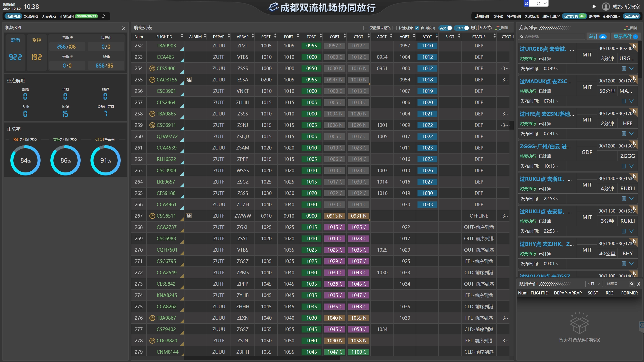Open the details list icon for the 过RUKLI点 去浙江 plan
Viewport: 644px width, 362px height.
point(624,199)
